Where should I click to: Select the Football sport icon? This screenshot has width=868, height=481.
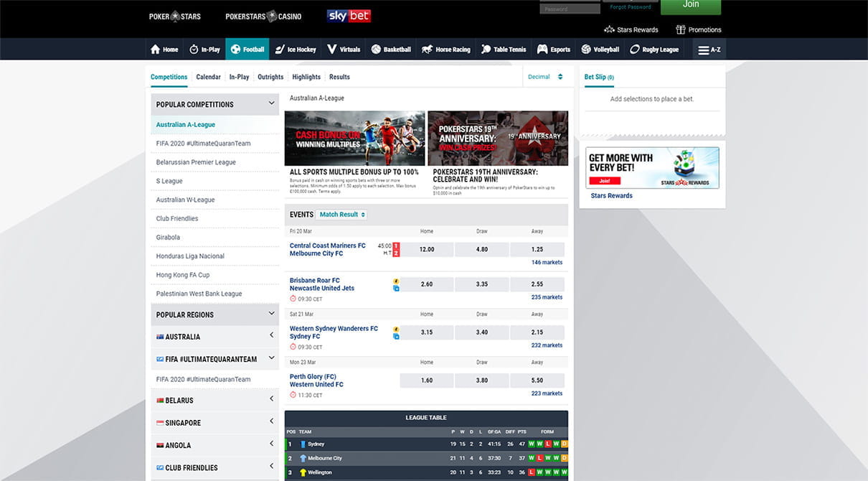click(247, 50)
